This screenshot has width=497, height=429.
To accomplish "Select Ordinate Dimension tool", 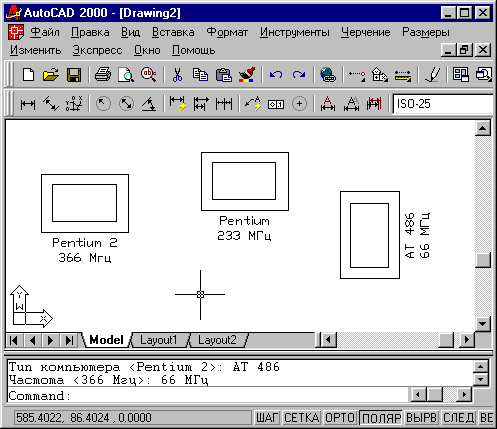I will tap(74, 104).
